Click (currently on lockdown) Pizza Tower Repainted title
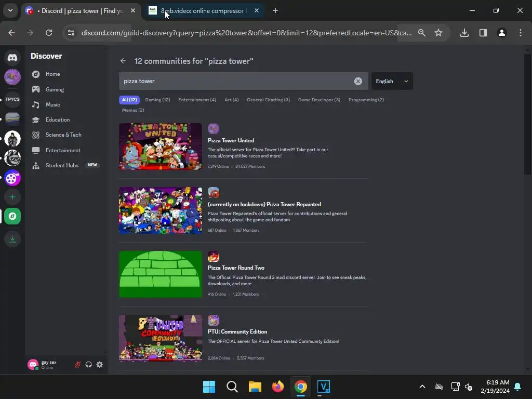Image resolution: width=532 pixels, height=399 pixels. point(264,204)
